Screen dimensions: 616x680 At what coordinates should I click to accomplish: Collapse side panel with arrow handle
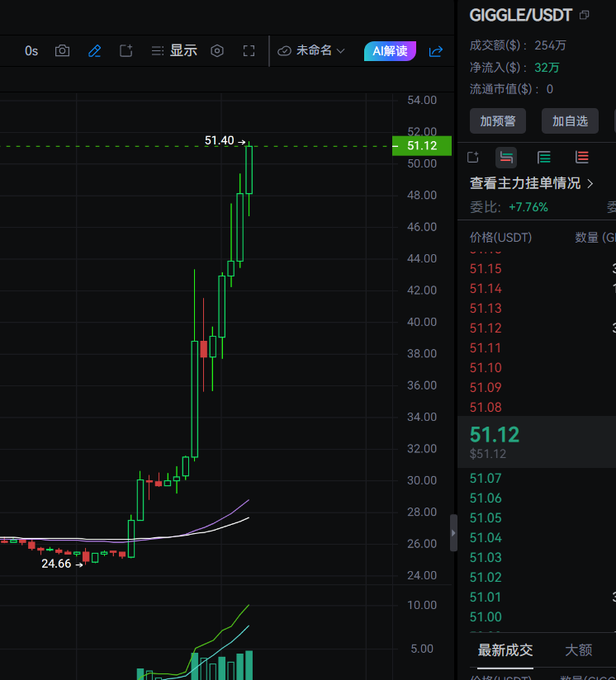(x=453, y=533)
